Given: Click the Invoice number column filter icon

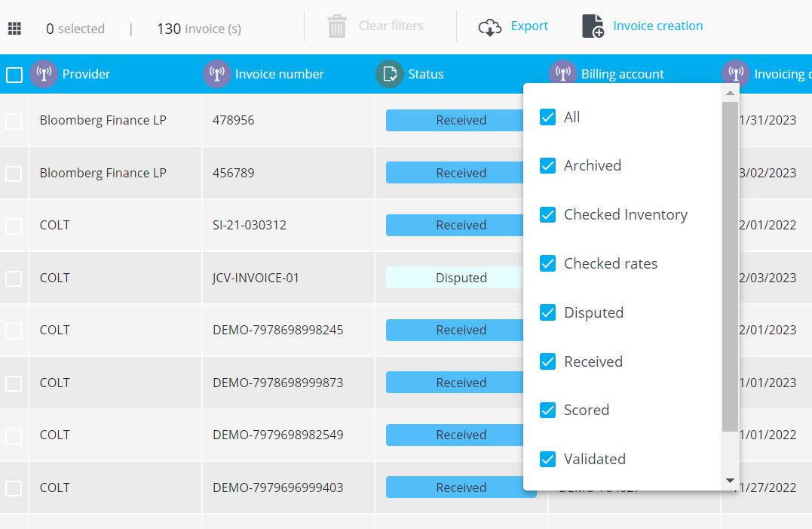Looking at the screenshot, I should click(x=217, y=74).
